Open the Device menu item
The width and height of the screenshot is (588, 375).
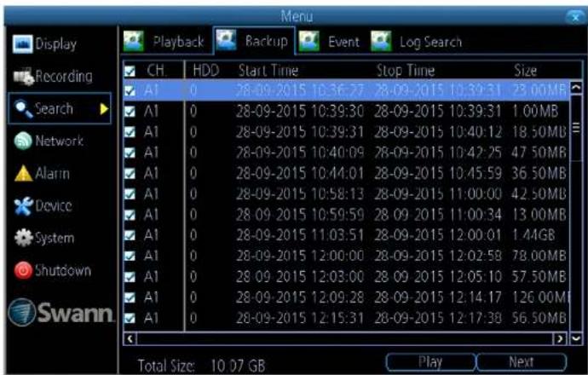pyautogui.click(x=43, y=206)
